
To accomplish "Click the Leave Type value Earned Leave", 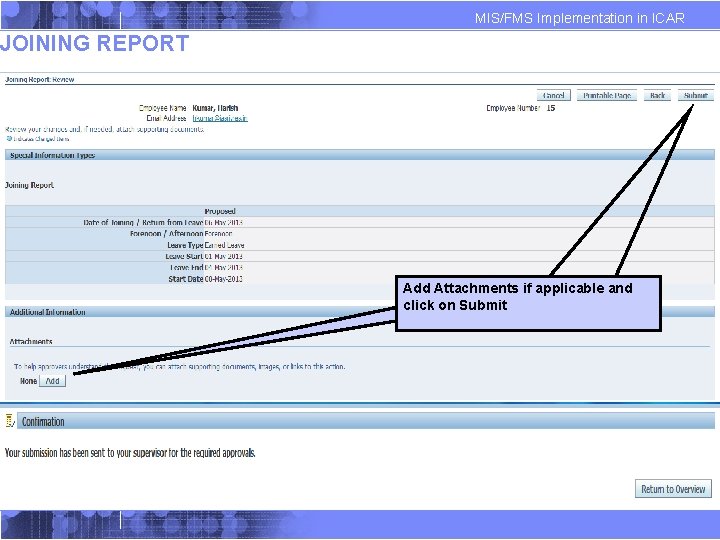I will (x=224, y=245).
